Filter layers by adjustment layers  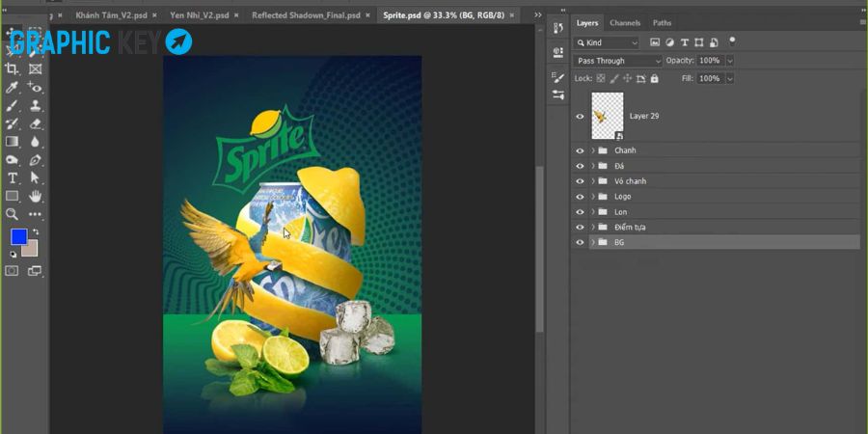pyautogui.click(x=670, y=42)
